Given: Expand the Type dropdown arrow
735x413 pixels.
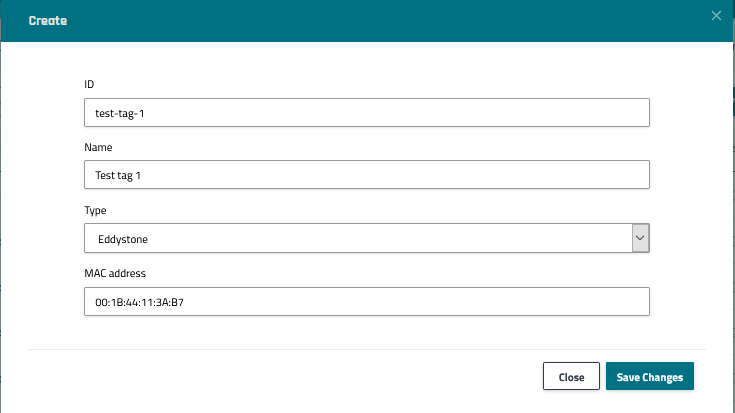Looking at the screenshot, I should [641, 238].
